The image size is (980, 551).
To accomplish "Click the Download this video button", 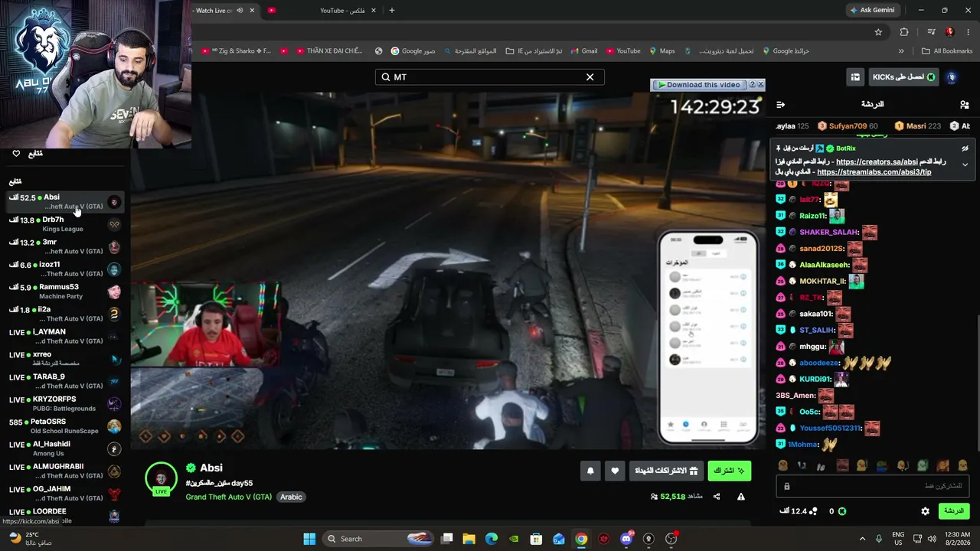I will pos(698,85).
